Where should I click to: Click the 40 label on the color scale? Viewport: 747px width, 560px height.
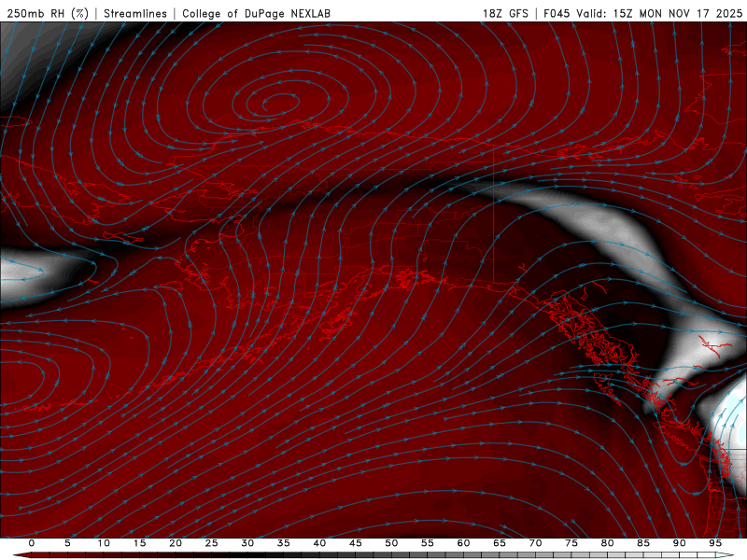[319, 543]
